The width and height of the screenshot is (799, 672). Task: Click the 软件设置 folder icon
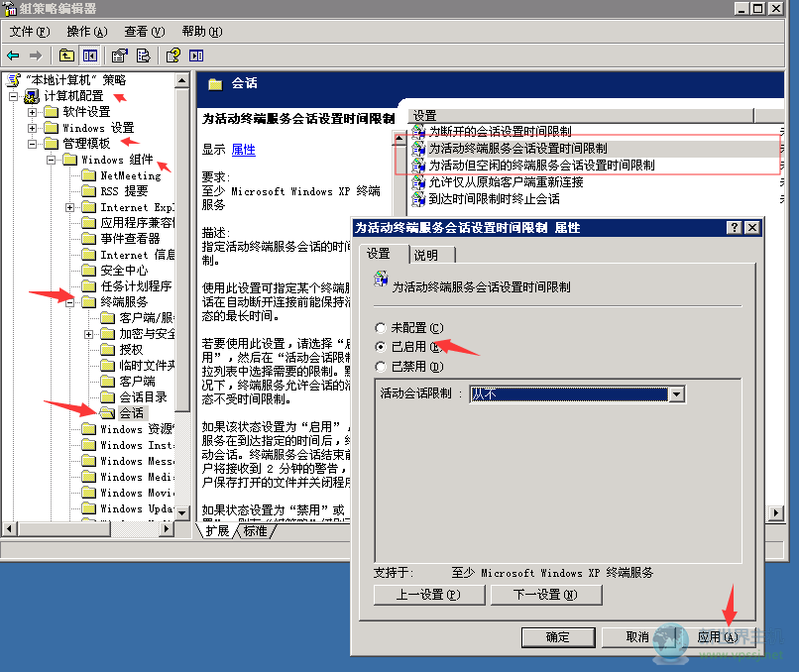51,112
